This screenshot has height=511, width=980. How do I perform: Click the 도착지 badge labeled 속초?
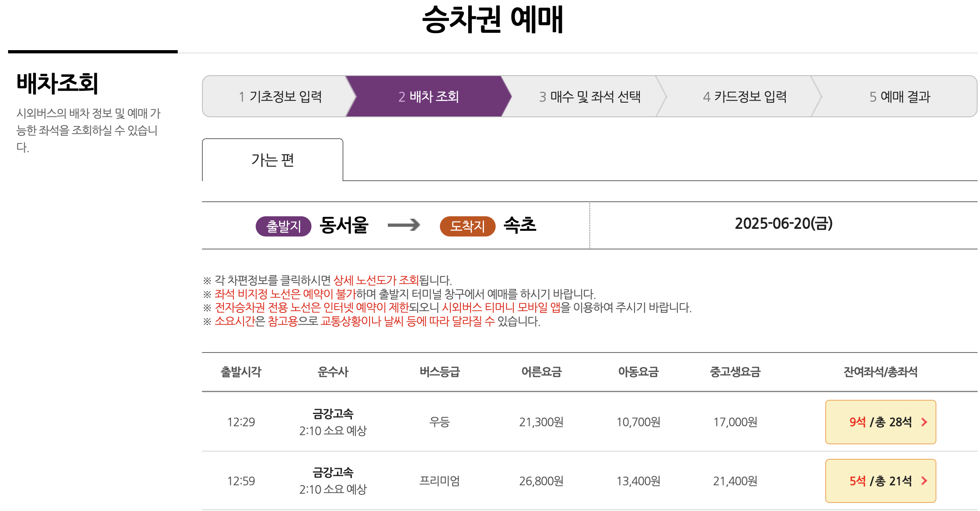click(x=467, y=226)
